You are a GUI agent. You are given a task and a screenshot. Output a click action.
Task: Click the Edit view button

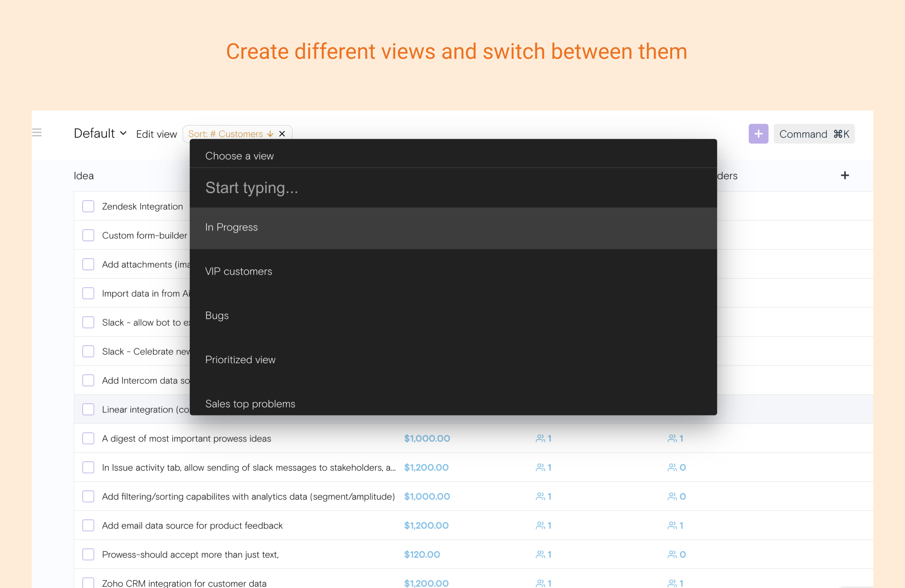click(x=156, y=134)
